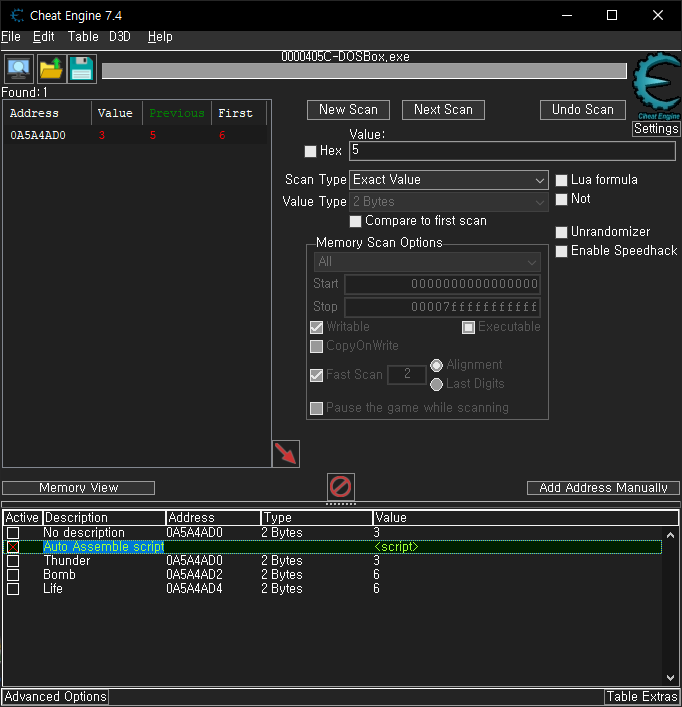Disable the Auto Assemble script checkbox
Viewport: 682px width, 707px height.
(x=13, y=547)
